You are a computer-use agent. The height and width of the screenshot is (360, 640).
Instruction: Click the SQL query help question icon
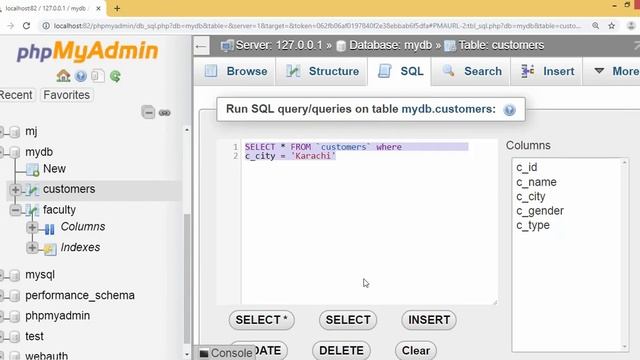[509, 110]
